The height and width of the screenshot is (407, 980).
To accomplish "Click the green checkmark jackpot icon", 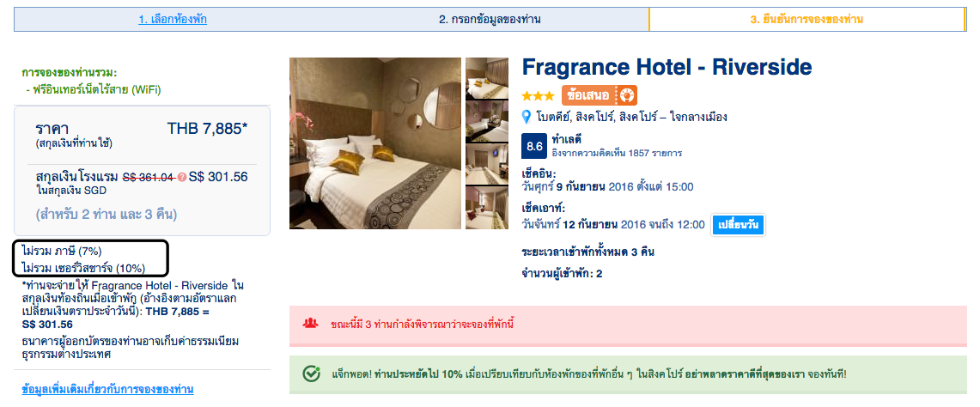I will tap(311, 374).
